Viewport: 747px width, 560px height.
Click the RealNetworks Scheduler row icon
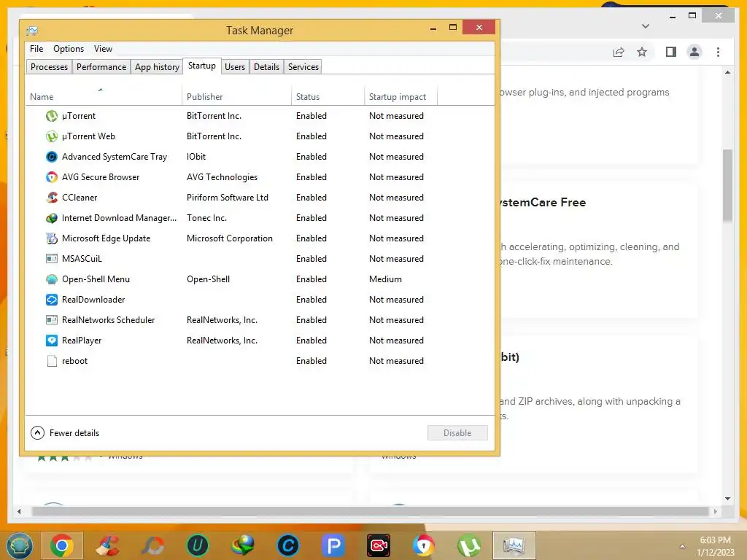tap(52, 320)
